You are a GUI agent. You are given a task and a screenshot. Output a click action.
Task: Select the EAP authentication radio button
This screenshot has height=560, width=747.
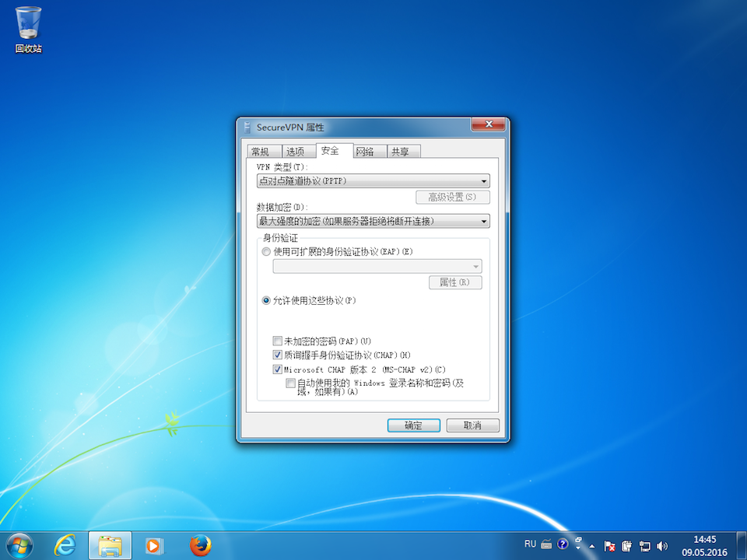click(266, 252)
